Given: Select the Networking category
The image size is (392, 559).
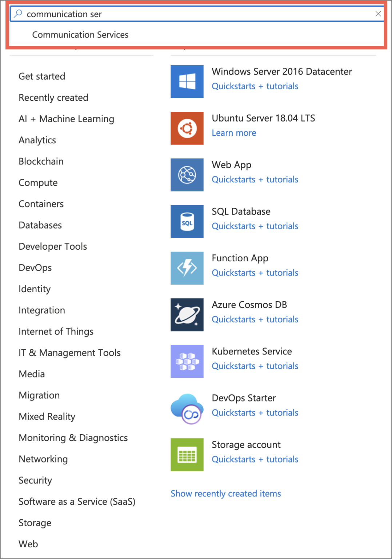Looking at the screenshot, I should point(43,459).
